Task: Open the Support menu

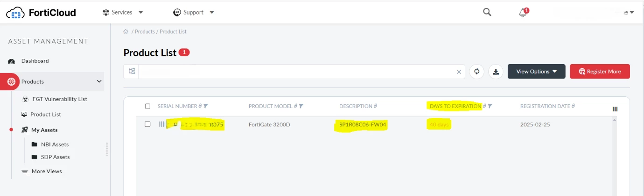Action: point(194,12)
